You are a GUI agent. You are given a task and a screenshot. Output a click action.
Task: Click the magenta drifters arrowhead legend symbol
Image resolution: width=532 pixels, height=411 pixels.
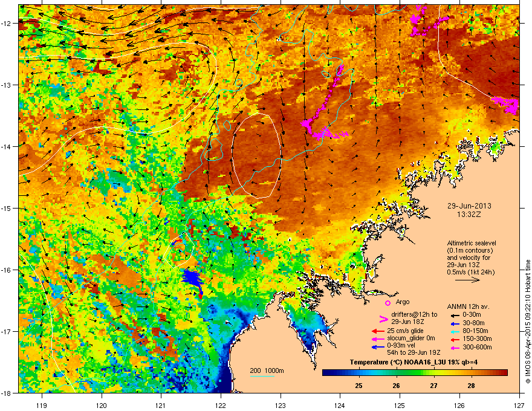[x=383, y=319]
